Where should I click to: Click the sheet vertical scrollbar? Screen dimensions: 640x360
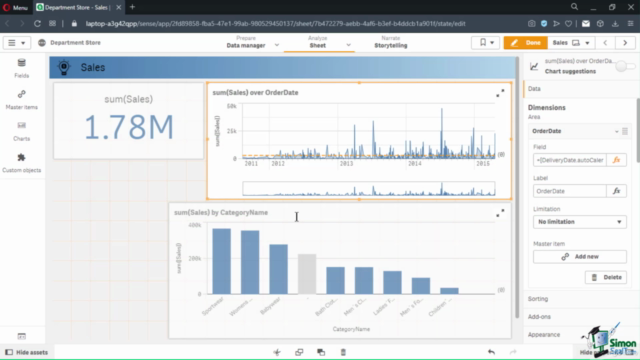(x=517, y=188)
